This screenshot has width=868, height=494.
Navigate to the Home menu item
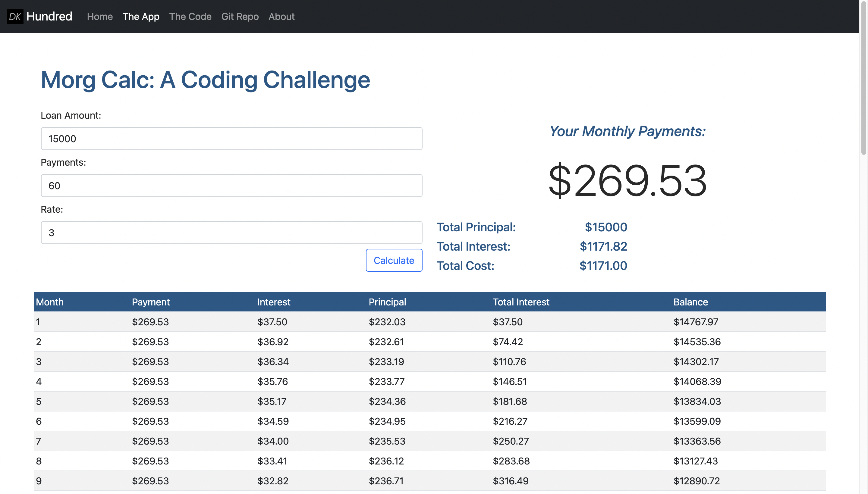click(99, 16)
